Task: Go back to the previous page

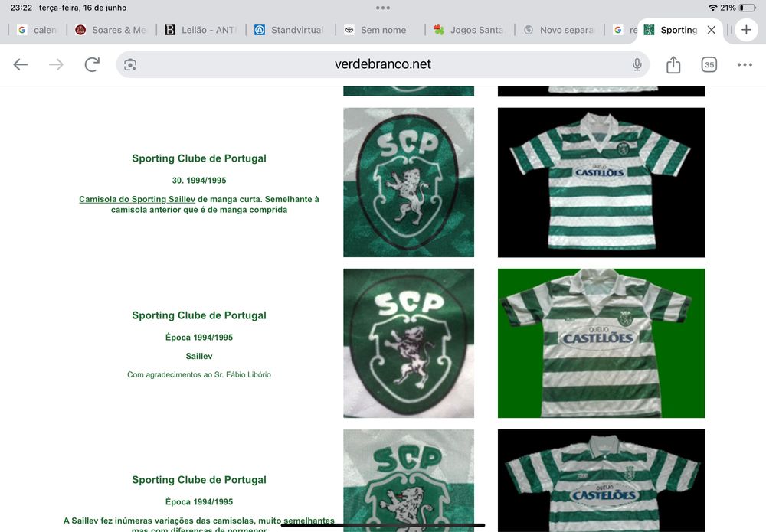Action: click(x=20, y=64)
